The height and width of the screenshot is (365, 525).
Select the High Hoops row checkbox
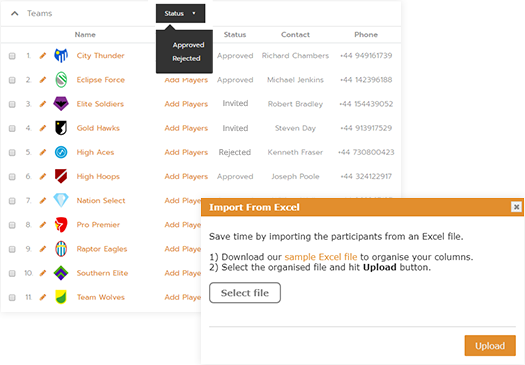tap(12, 177)
